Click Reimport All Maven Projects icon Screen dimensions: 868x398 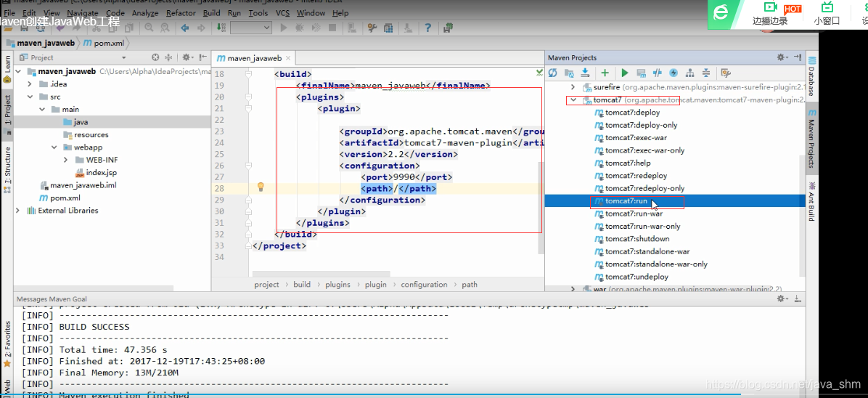tap(552, 73)
